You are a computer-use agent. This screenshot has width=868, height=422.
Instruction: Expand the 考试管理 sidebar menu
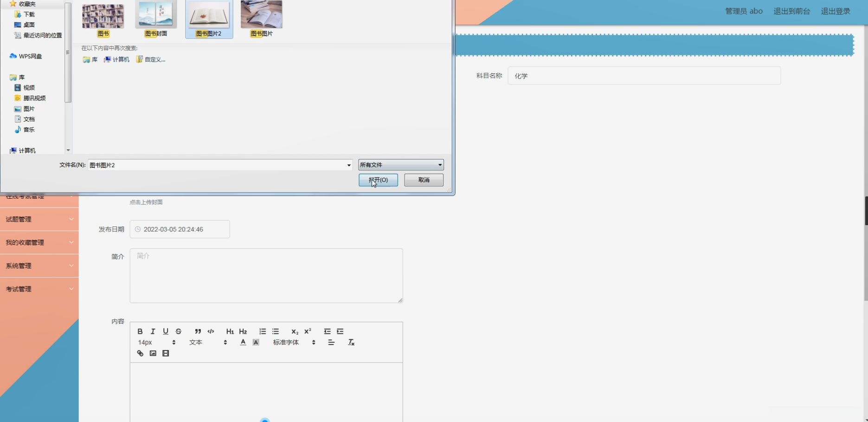click(x=39, y=289)
